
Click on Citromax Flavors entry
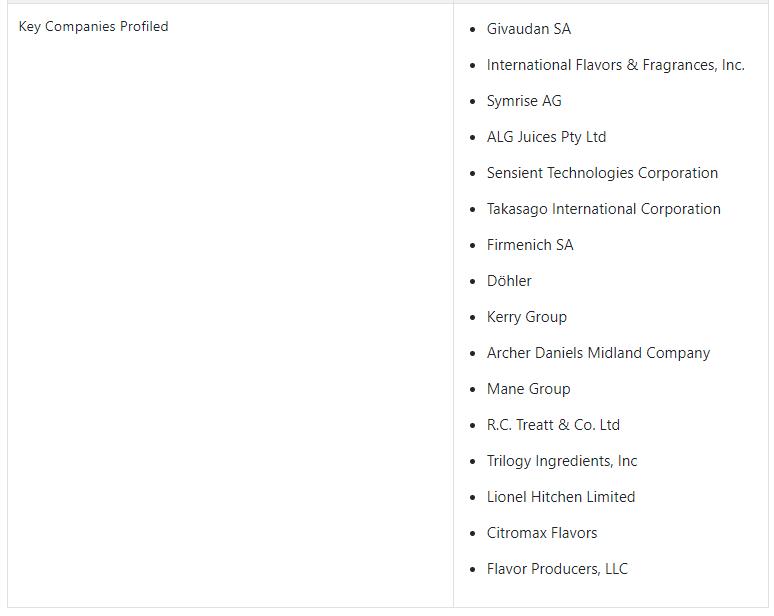[542, 534]
